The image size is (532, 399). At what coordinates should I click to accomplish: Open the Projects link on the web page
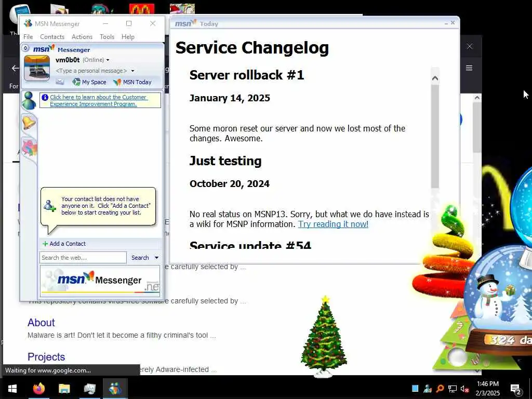point(46,356)
